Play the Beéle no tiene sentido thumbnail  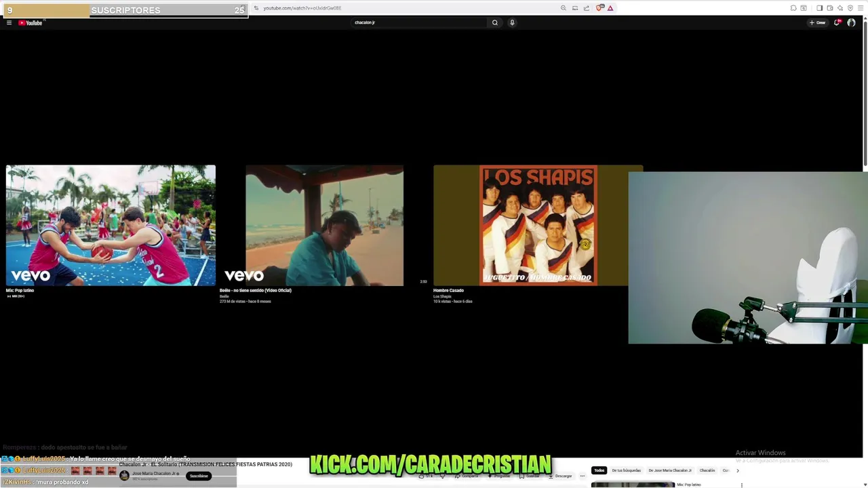(x=324, y=225)
